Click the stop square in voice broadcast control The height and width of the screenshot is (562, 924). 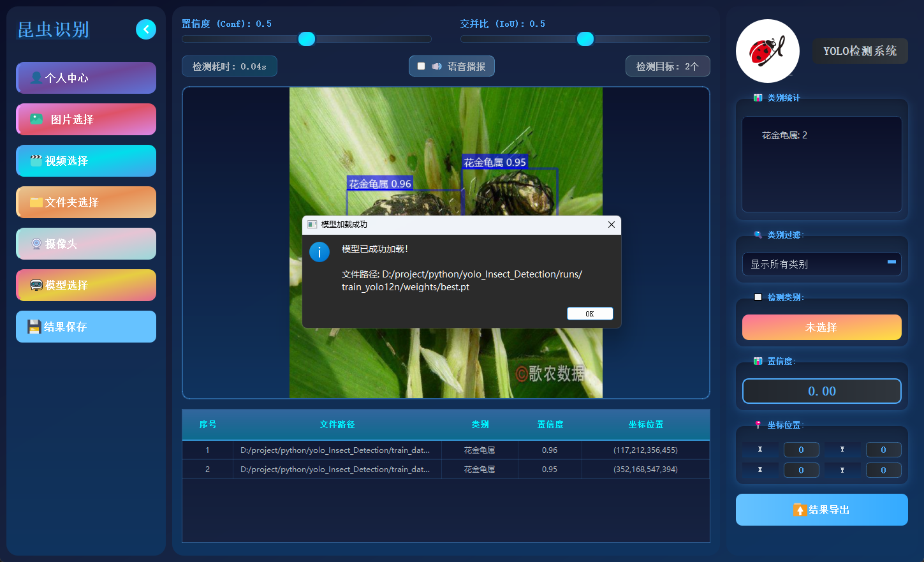[x=420, y=66]
